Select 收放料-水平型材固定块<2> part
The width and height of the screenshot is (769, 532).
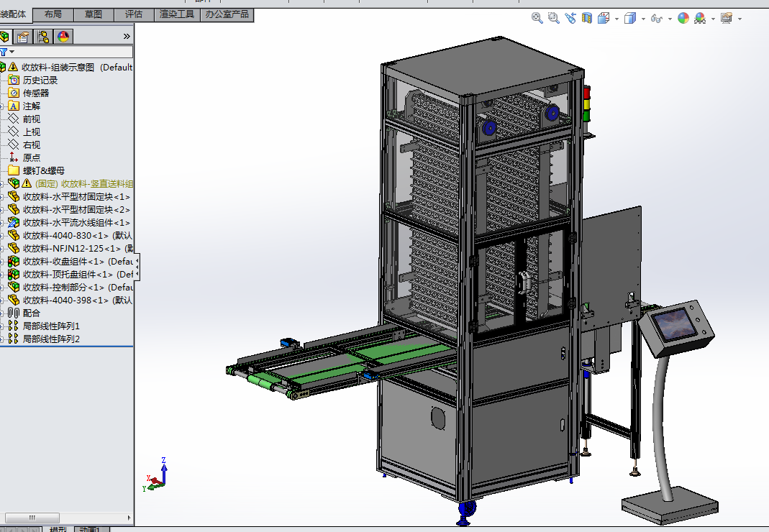pyautogui.click(x=76, y=209)
